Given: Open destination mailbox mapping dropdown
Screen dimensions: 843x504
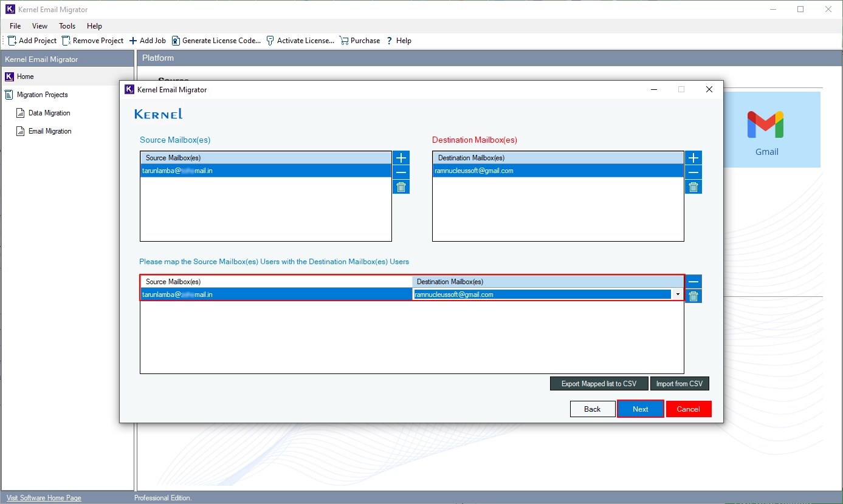Looking at the screenshot, I should click(678, 295).
